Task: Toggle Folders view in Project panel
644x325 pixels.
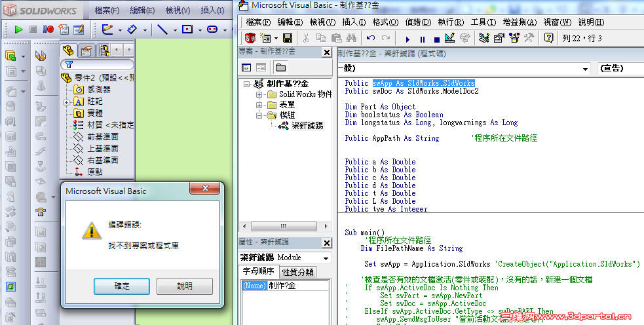Action: [281, 67]
